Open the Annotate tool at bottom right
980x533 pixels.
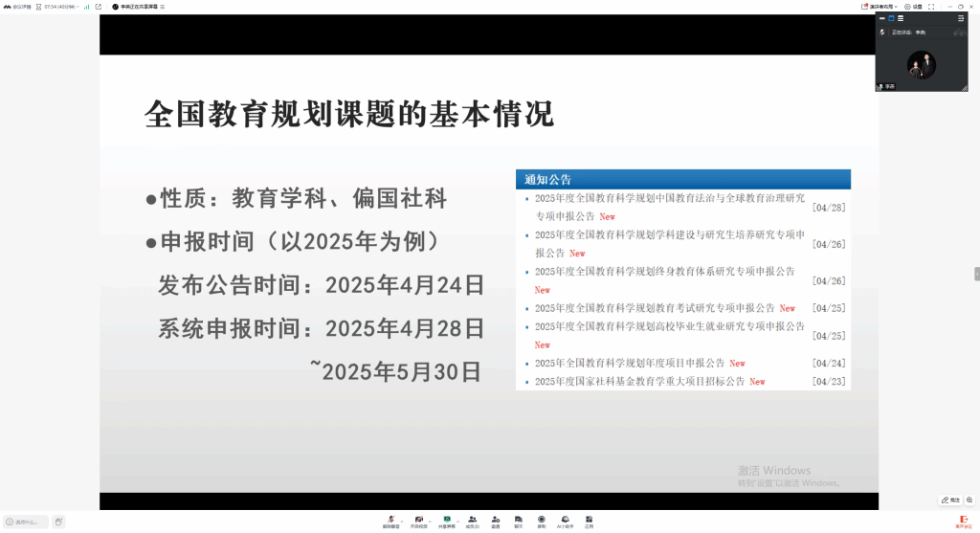click(x=950, y=500)
